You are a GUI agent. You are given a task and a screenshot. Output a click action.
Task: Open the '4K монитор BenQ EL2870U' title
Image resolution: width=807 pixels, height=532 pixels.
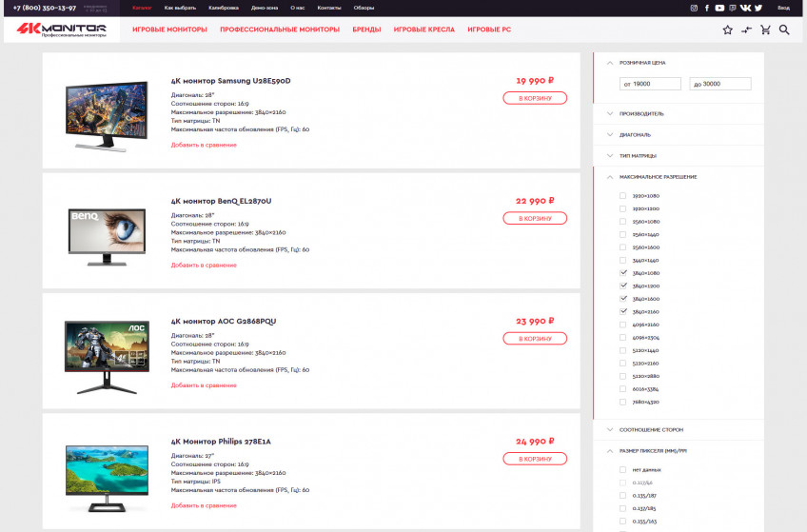coord(221,201)
